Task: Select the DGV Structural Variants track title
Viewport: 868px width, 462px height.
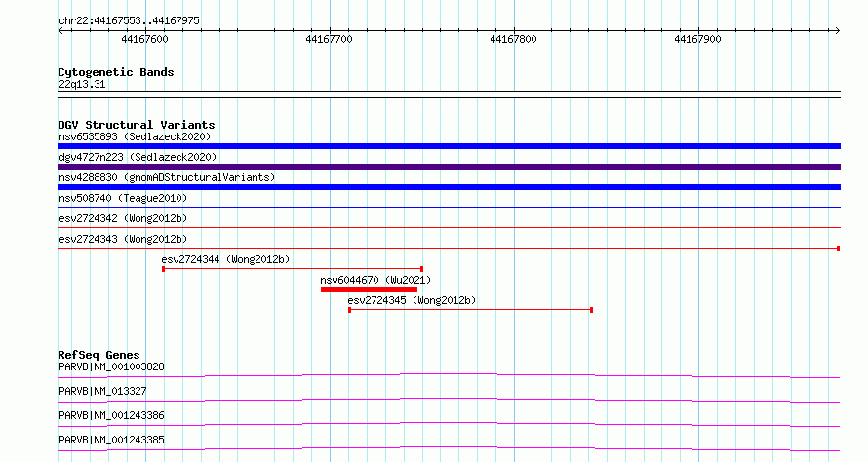Action: (137, 125)
